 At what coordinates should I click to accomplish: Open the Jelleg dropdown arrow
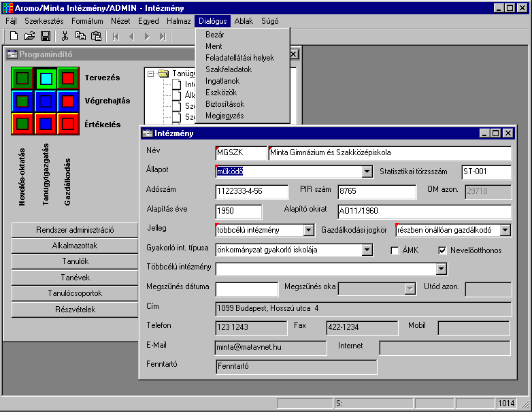[x=308, y=231]
